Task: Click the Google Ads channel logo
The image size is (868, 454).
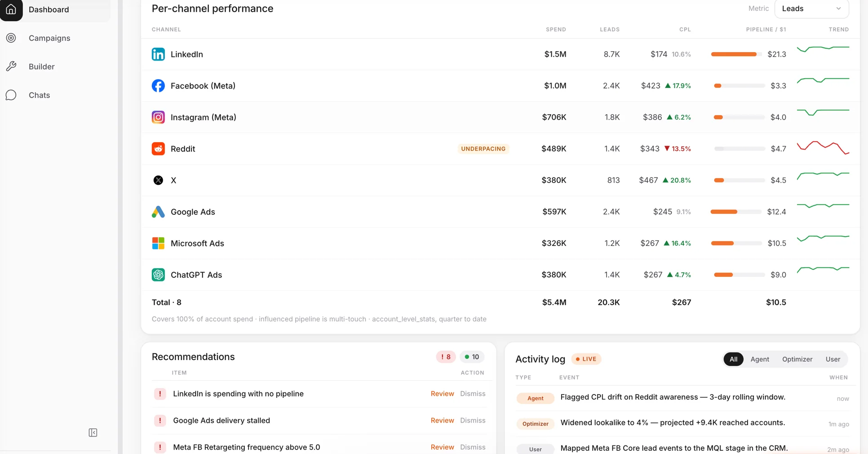Action: [158, 212]
